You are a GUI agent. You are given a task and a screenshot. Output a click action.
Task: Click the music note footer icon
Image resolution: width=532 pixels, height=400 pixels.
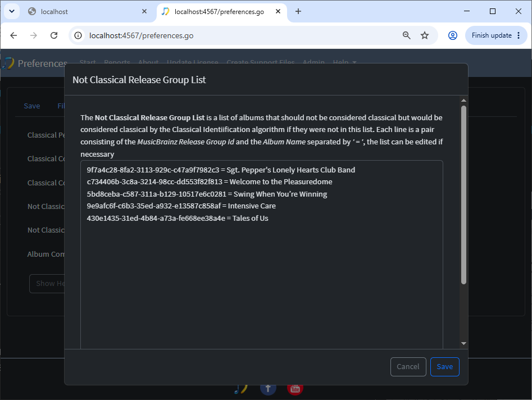[x=241, y=389]
